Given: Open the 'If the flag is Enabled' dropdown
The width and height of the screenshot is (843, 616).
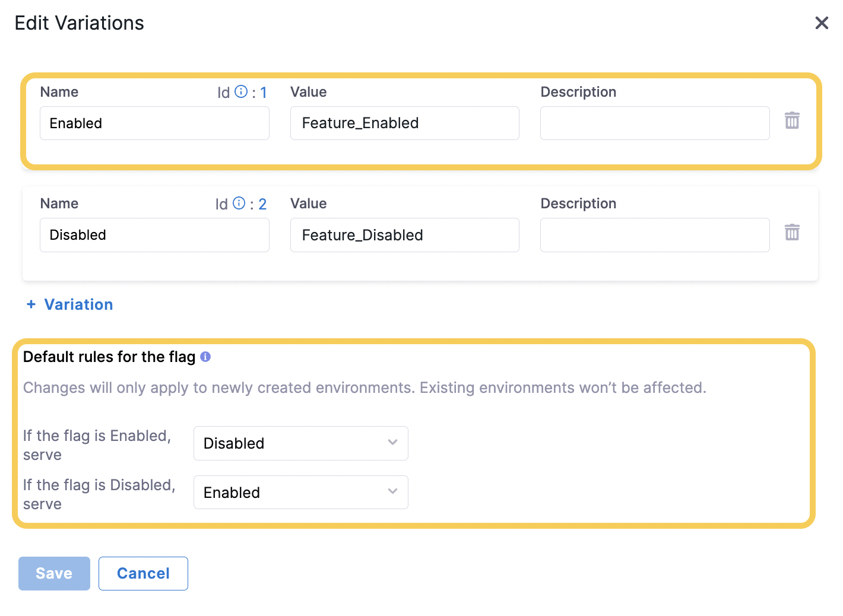Looking at the screenshot, I should [300, 443].
